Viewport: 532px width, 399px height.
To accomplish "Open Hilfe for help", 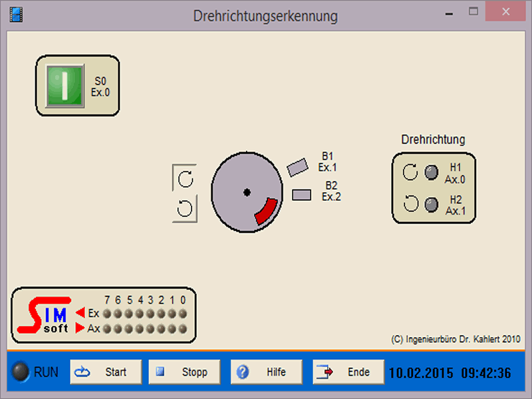I will pos(267,372).
